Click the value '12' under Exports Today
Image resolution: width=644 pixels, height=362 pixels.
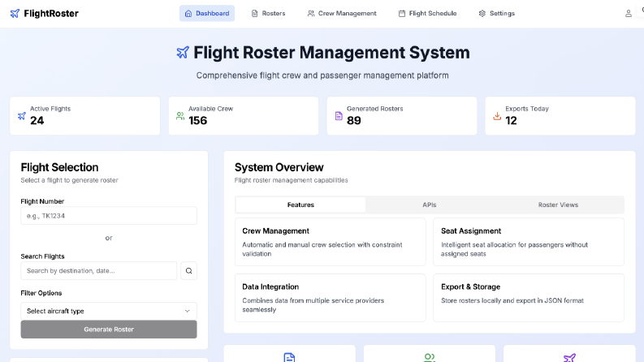coord(511,121)
